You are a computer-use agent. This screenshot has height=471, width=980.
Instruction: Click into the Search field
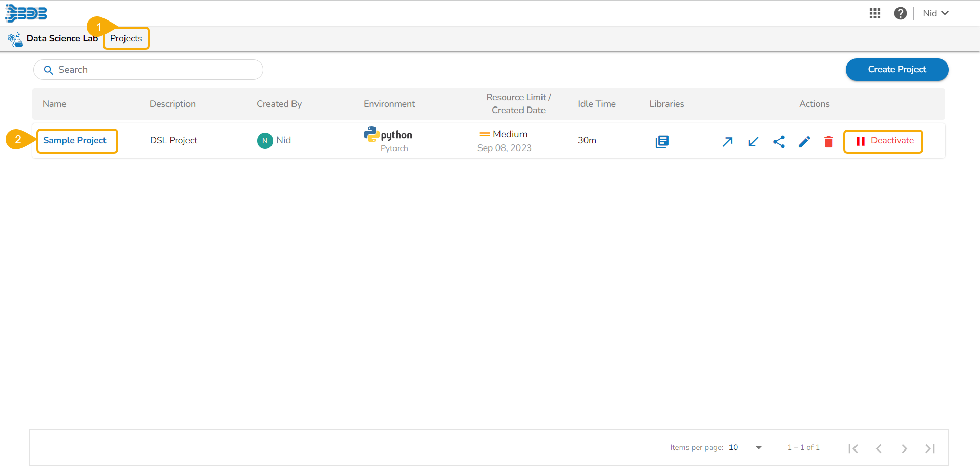click(154, 70)
